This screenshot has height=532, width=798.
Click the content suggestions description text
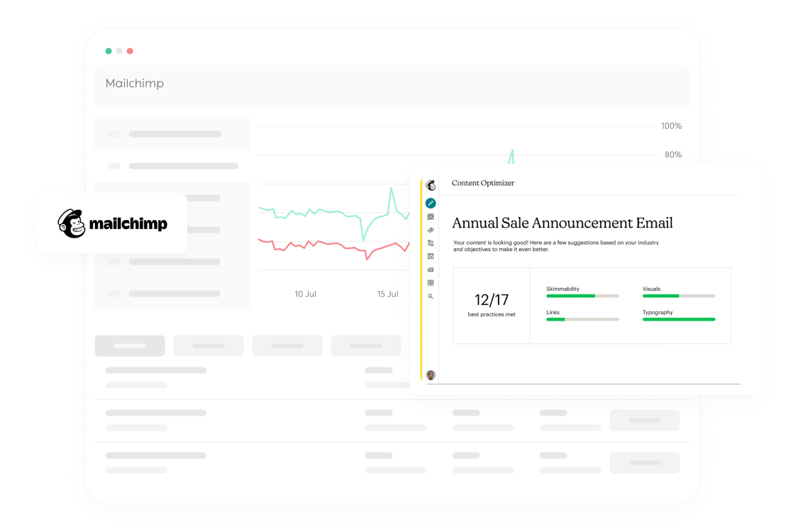(x=555, y=246)
